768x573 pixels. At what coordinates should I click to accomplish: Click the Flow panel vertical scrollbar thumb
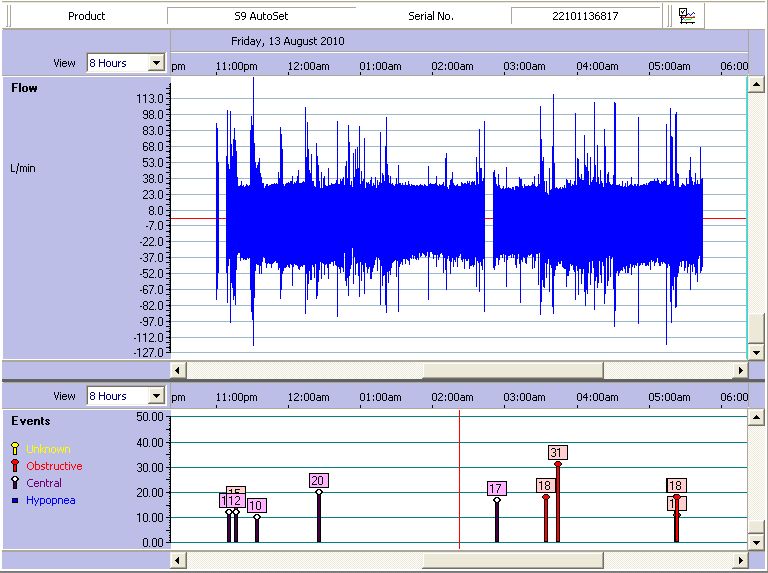(x=757, y=327)
